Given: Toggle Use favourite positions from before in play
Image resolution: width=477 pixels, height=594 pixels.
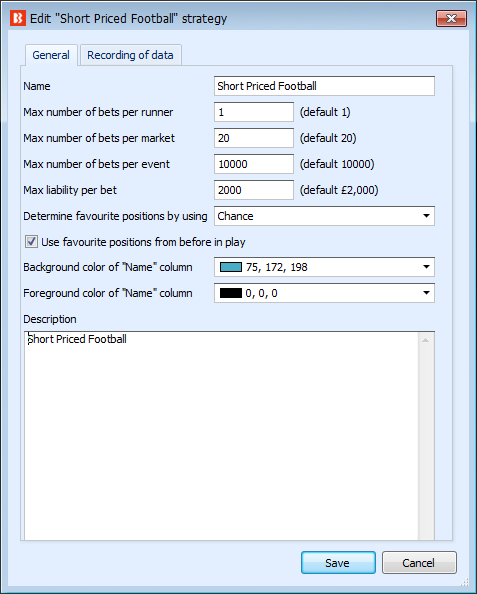Looking at the screenshot, I should (31, 242).
